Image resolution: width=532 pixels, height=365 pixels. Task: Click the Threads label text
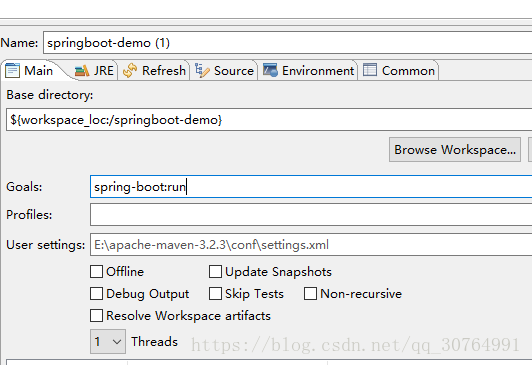(x=154, y=342)
